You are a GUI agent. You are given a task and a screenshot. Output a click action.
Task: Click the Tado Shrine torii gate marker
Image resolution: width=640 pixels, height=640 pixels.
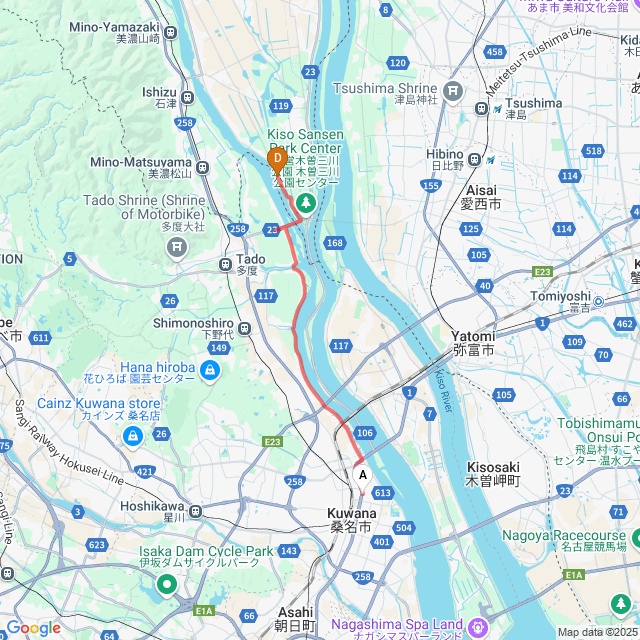click(177, 248)
